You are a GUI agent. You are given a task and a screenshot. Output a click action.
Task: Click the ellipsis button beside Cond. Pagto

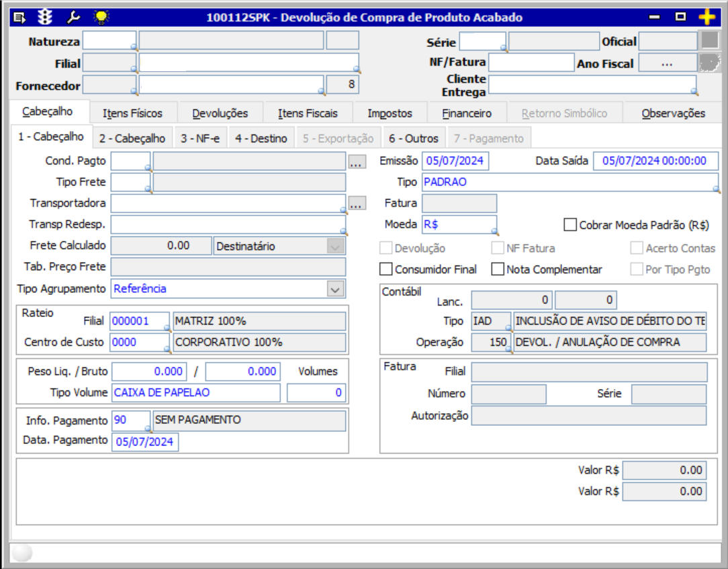[357, 162]
